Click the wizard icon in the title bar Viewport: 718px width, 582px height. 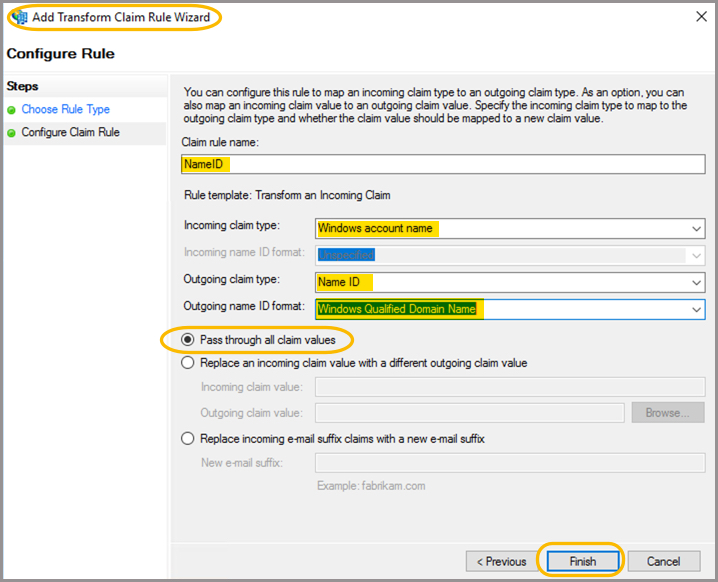pos(18,17)
